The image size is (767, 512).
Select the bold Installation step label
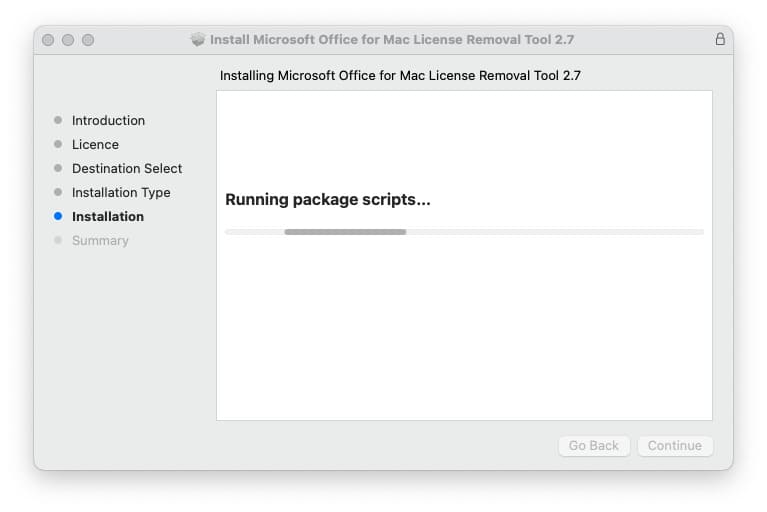pos(108,216)
